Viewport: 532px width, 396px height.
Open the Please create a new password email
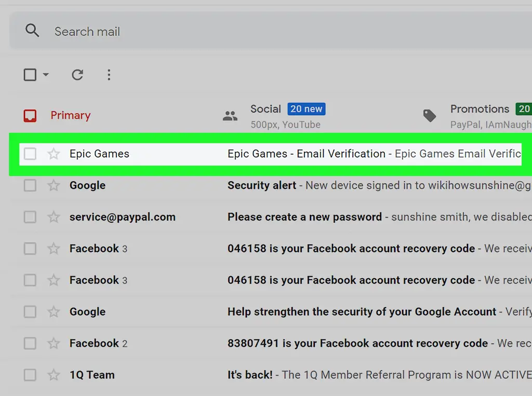click(270, 217)
